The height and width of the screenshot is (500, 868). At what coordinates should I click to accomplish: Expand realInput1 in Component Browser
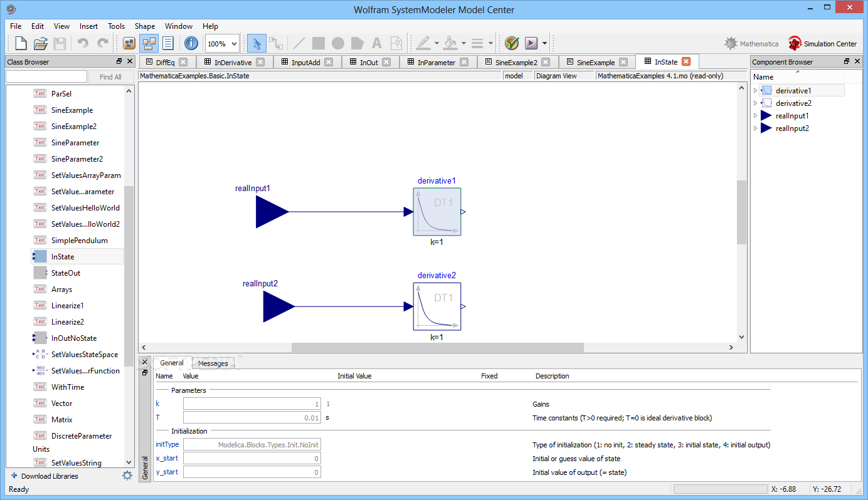pos(755,116)
